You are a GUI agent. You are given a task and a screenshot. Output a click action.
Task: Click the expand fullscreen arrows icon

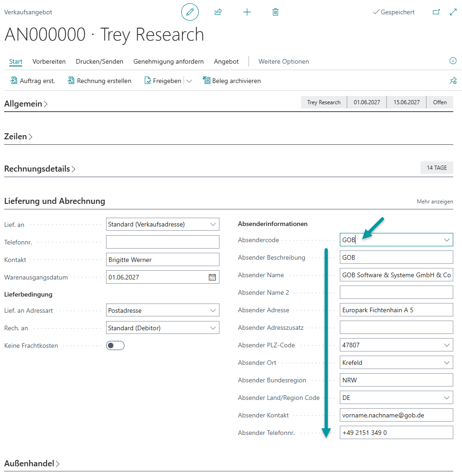click(453, 12)
